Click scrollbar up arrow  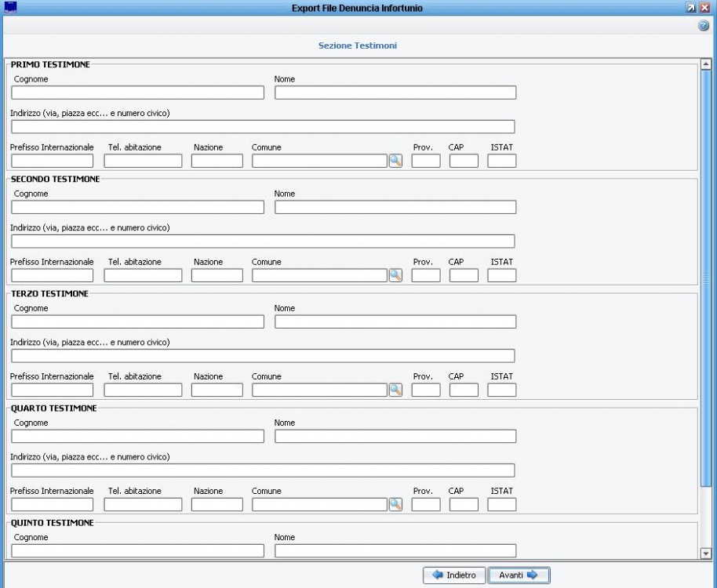click(704, 65)
